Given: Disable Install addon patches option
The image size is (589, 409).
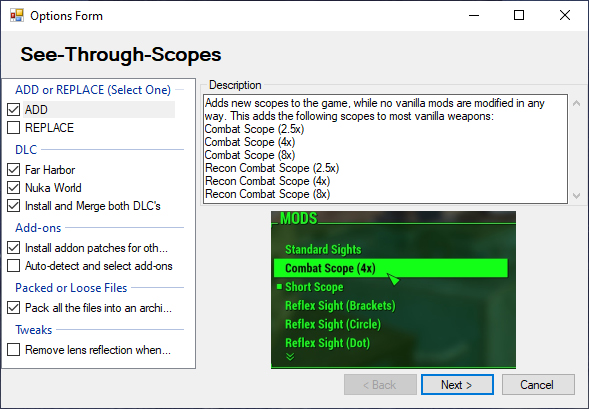Looking at the screenshot, I should (14, 248).
